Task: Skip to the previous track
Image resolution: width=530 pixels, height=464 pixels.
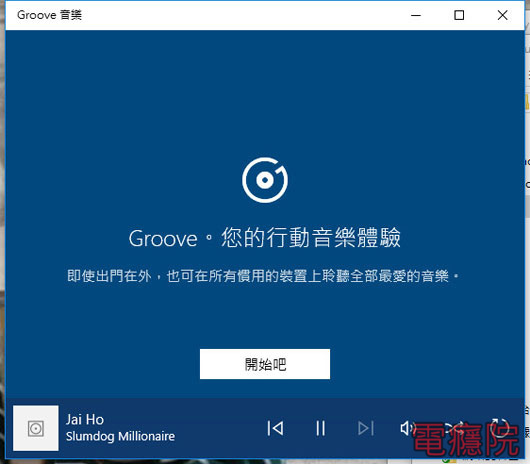Action: [x=275, y=428]
